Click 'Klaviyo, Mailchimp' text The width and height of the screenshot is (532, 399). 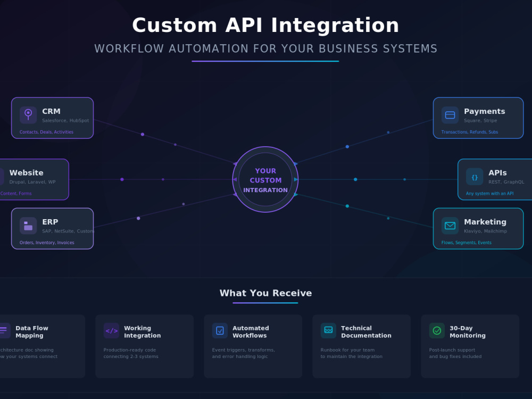[486, 231]
